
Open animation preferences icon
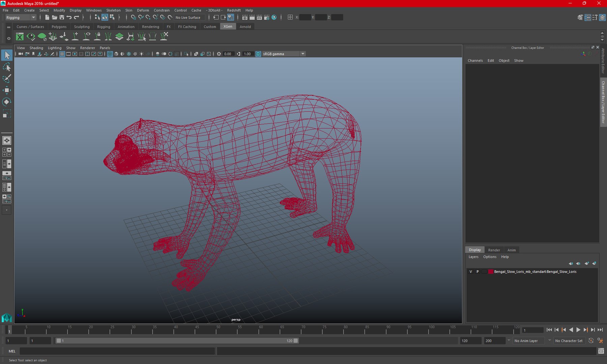tap(600, 341)
